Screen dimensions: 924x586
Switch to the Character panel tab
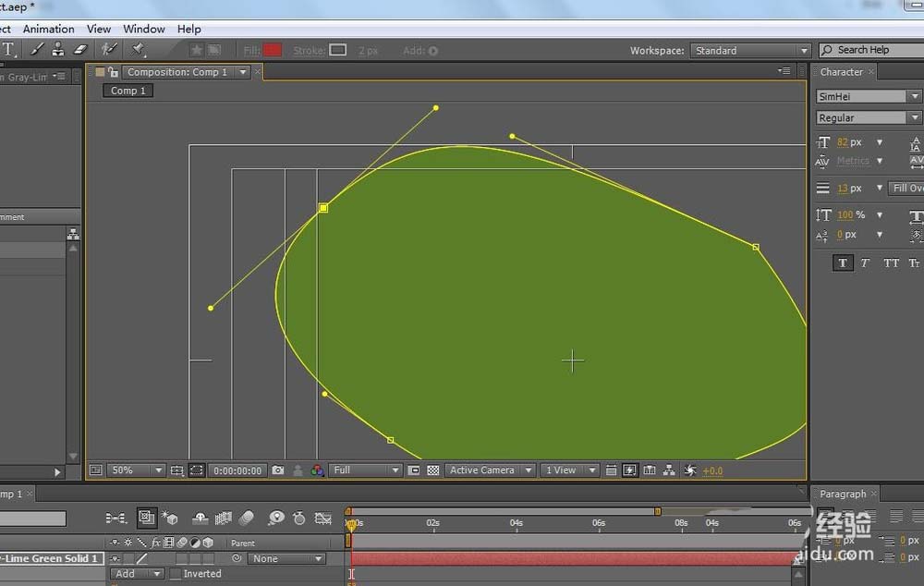[x=841, y=72]
